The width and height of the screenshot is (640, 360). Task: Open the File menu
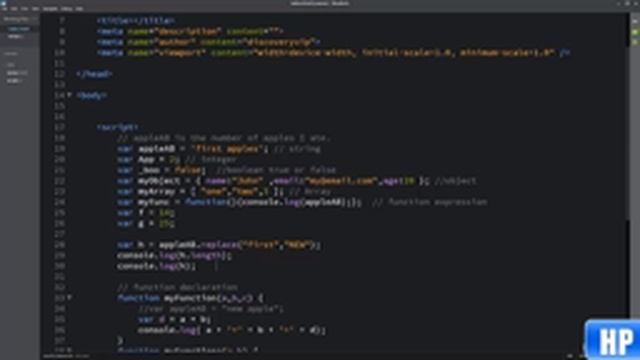coord(5,9)
